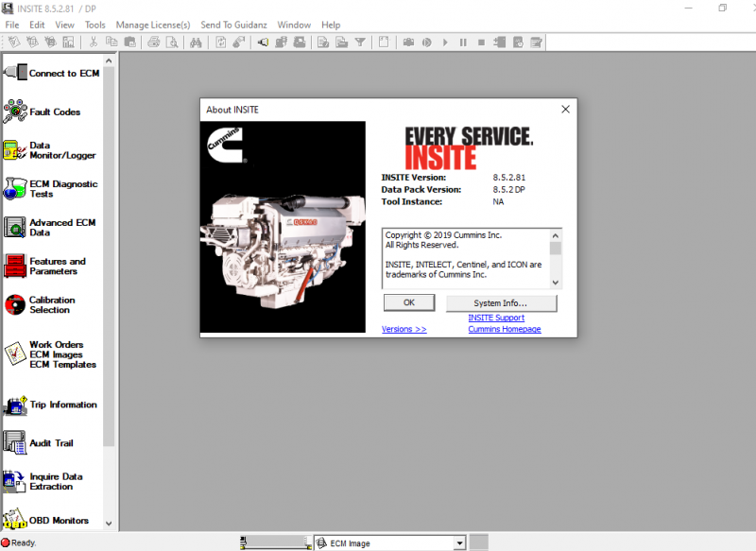The image size is (756, 551).
Task: Click the Tool Instance value NA
Action: click(x=498, y=201)
